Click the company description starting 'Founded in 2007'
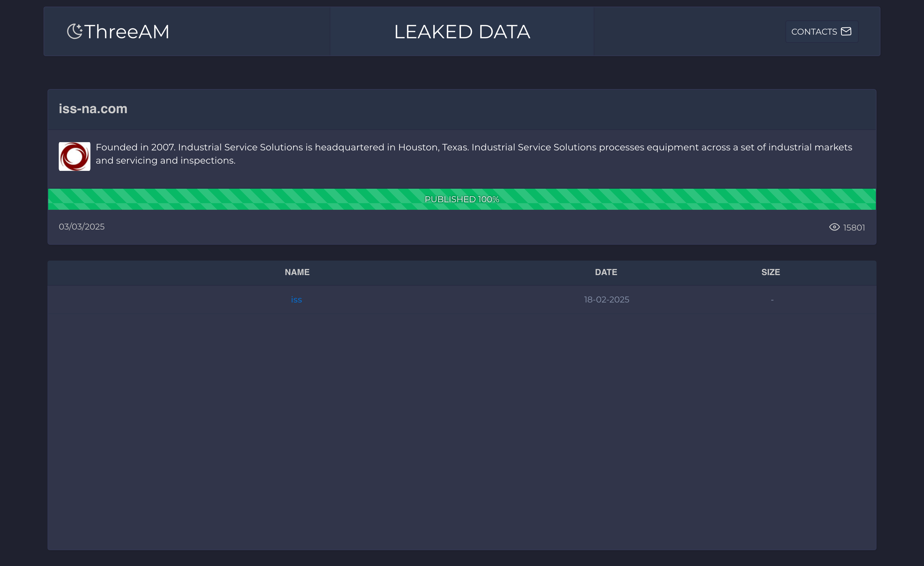The image size is (924, 566). point(474,154)
